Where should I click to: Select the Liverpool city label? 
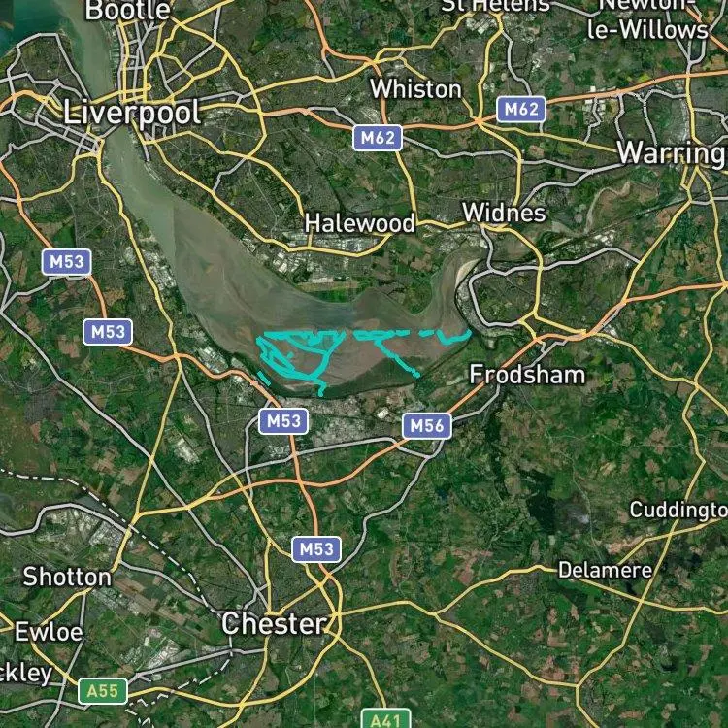click(x=132, y=114)
